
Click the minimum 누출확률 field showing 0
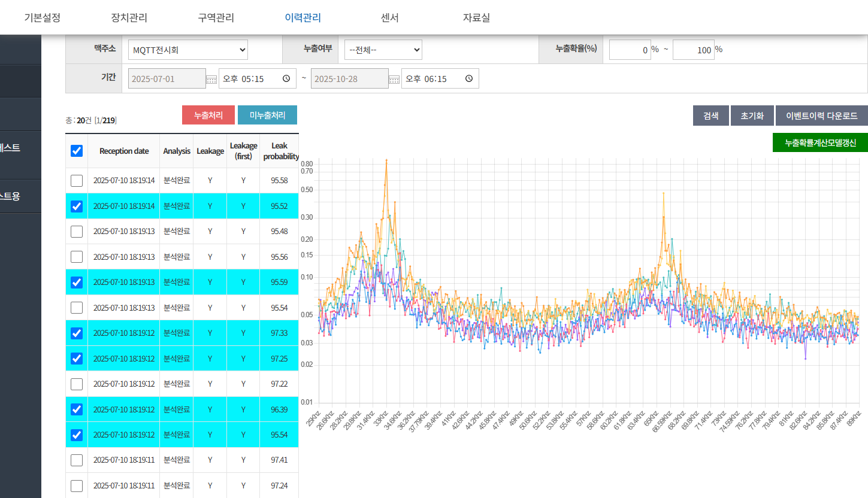pyautogui.click(x=630, y=50)
